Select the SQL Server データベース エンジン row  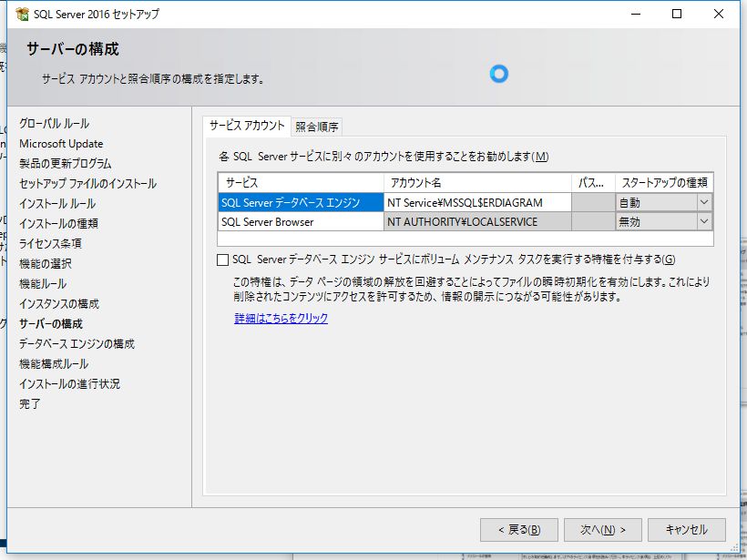pos(302,202)
